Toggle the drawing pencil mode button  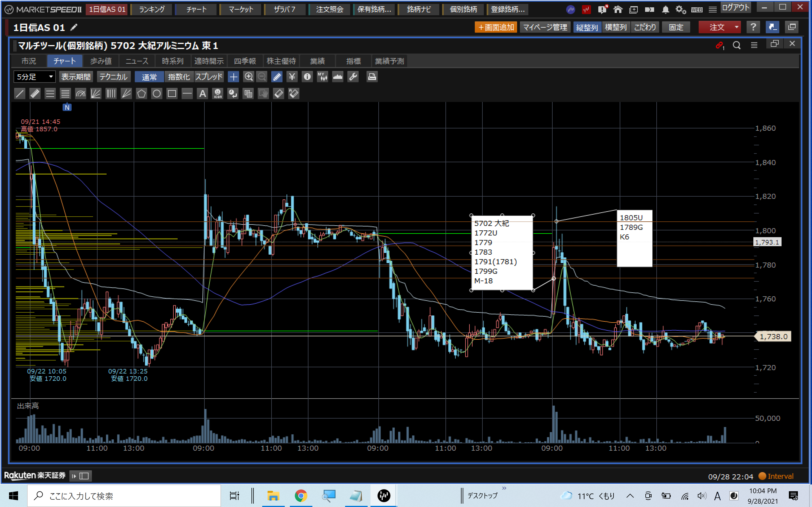click(x=277, y=77)
